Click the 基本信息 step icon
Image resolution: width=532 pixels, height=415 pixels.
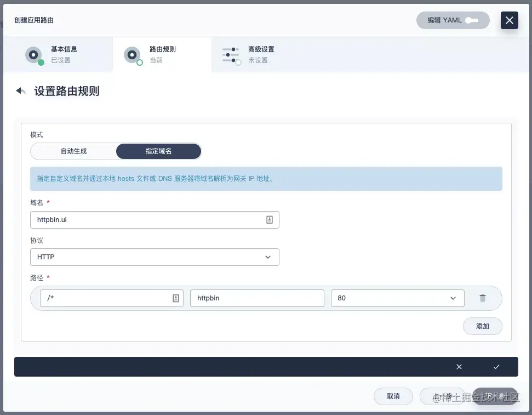[x=34, y=54]
